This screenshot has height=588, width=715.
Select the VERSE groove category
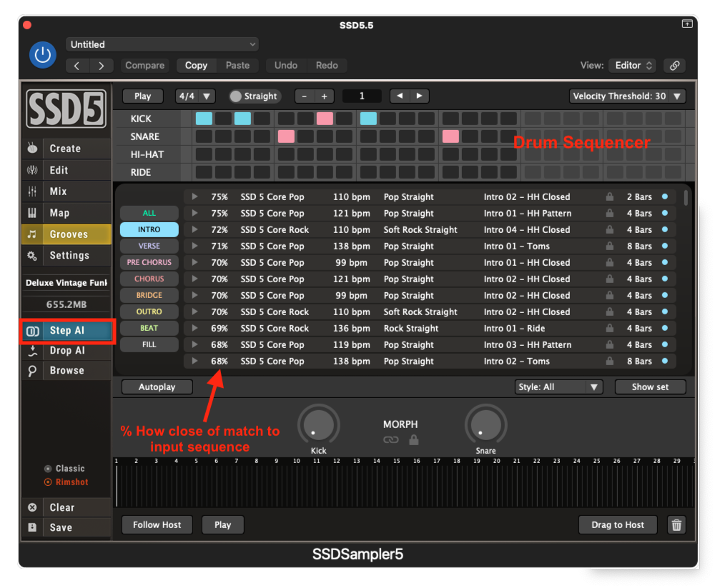pyautogui.click(x=149, y=246)
